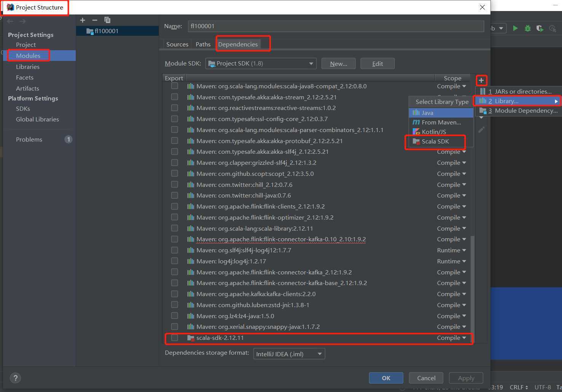Choose Scala SDK library type

[441, 141]
